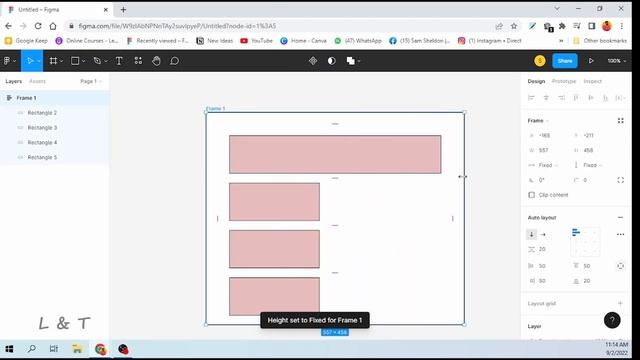Switch to the Design tab

(x=536, y=81)
